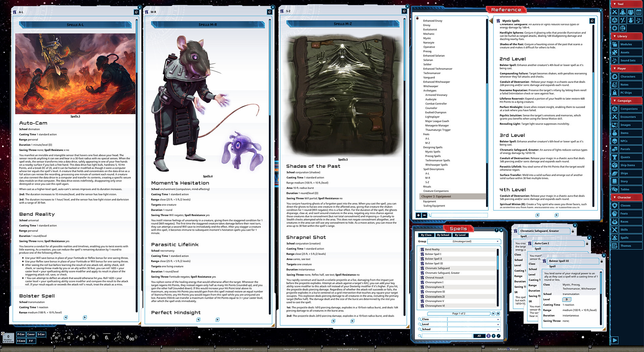Select the By Level tab
This screenshot has width=644, height=352.
pos(460,235)
